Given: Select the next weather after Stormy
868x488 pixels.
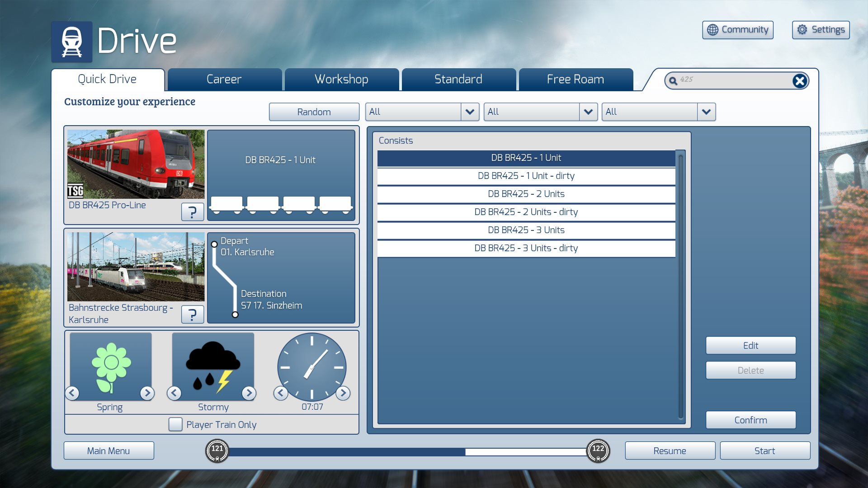Looking at the screenshot, I should coord(249,393).
